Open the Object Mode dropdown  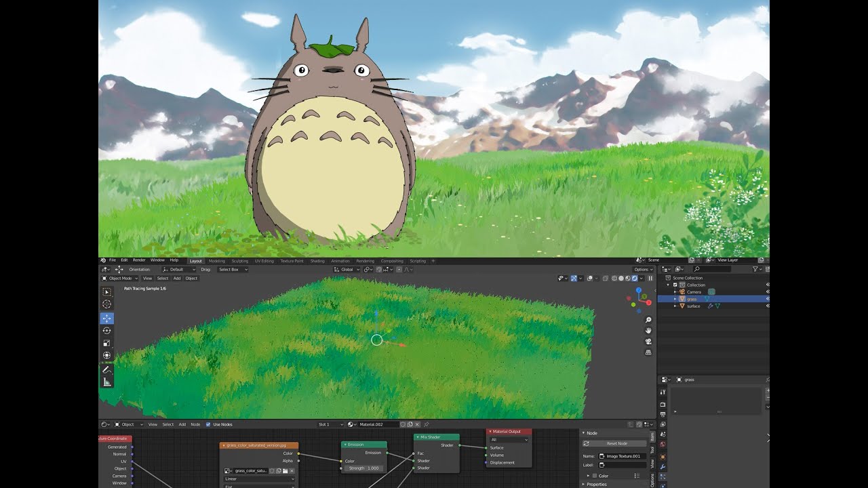pyautogui.click(x=119, y=279)
